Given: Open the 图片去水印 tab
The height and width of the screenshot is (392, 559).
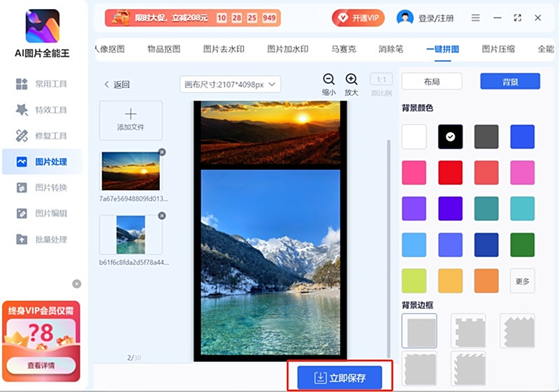Looking at the screenshot, I should tap(224, 49).
